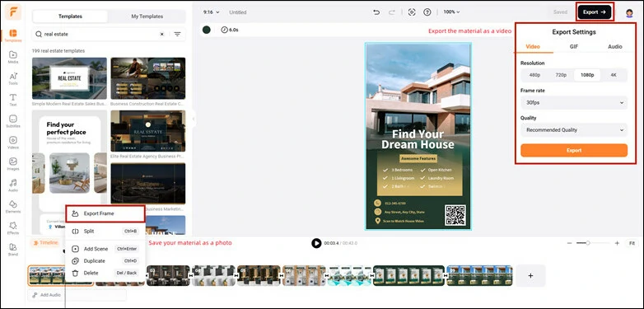Open the 9:16 aspect ratio dropdown
Image resolution: width=644 pixels, height=309 pixels.
[x=212, y=12]
